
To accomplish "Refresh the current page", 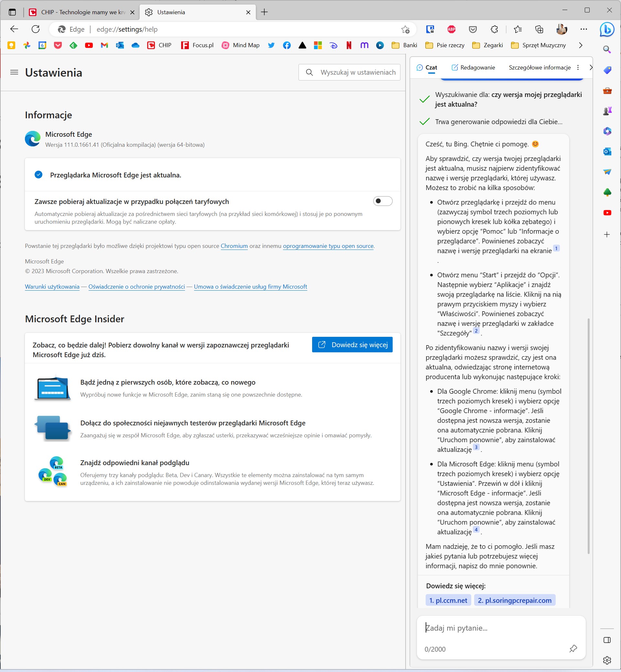I will click(36, 29).
